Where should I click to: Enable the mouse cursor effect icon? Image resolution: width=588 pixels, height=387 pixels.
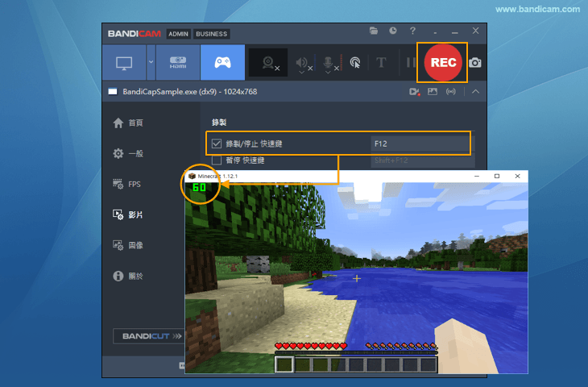[354, 63]
